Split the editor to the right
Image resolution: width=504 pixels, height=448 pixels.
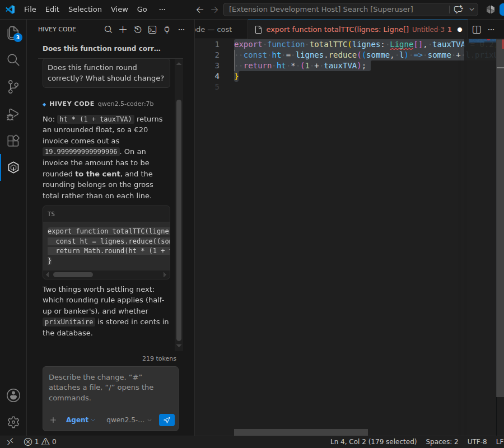477,30
